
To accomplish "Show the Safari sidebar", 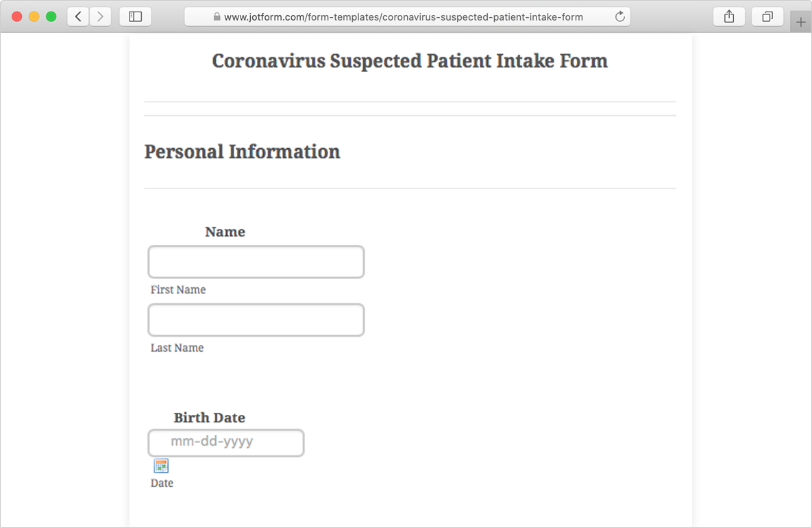I will pos(135,16).
